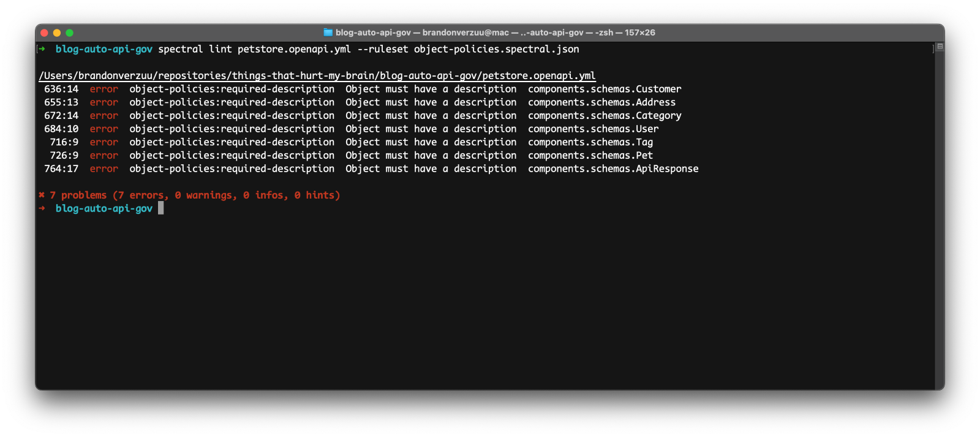The image size is (980, 437).
Task: Click components.schemas.Address text
Action: [x=601, y=102]
